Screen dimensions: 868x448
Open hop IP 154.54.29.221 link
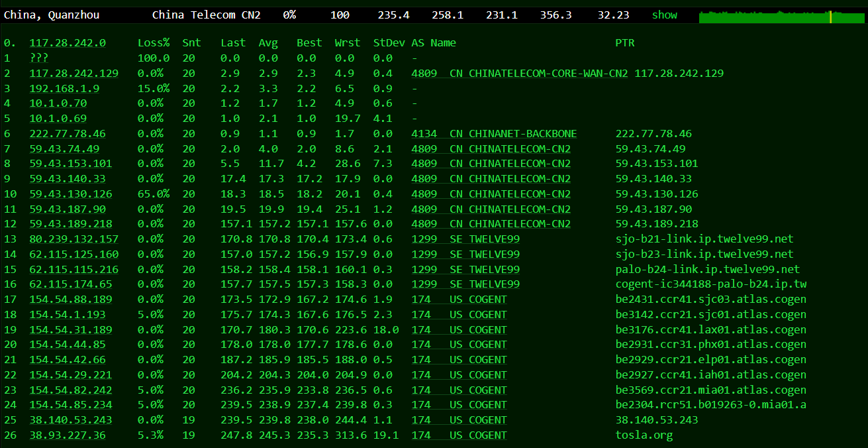tap(71, 374)
